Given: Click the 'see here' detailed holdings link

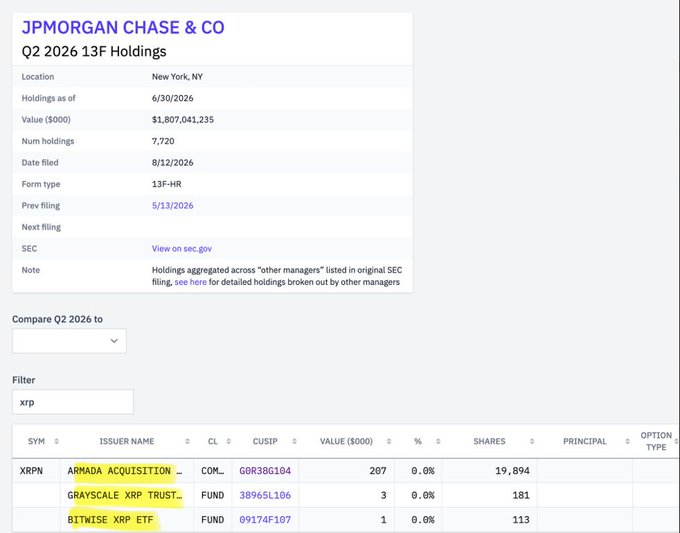Looking at the screenshot, I should [190, 282].
